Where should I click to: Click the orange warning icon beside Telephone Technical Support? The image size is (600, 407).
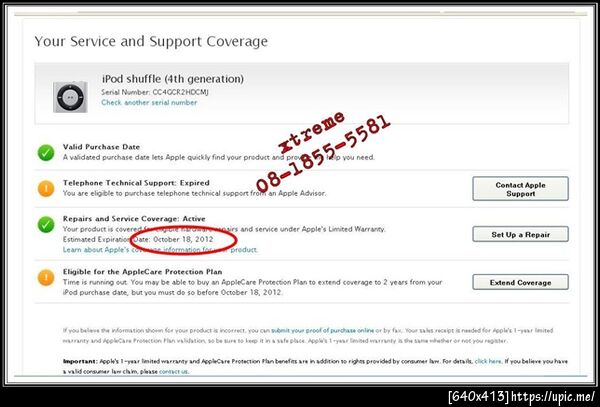(x=46, y=189)
